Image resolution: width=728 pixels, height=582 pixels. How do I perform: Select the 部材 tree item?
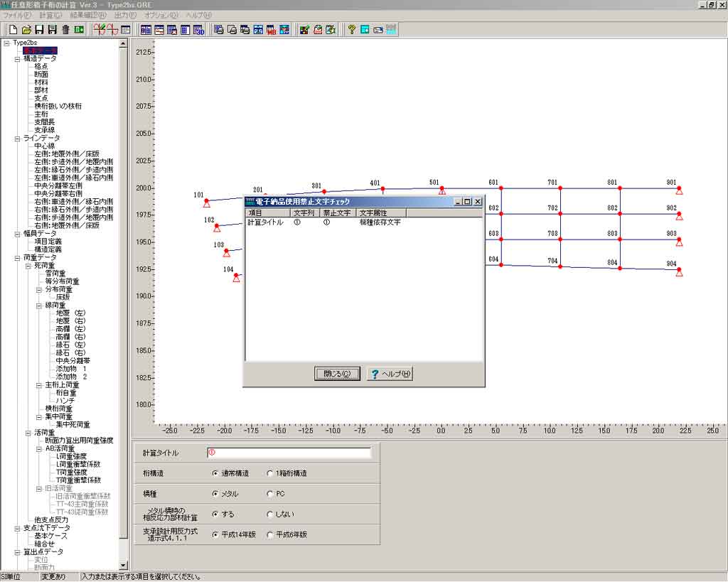tap(41, 90)
